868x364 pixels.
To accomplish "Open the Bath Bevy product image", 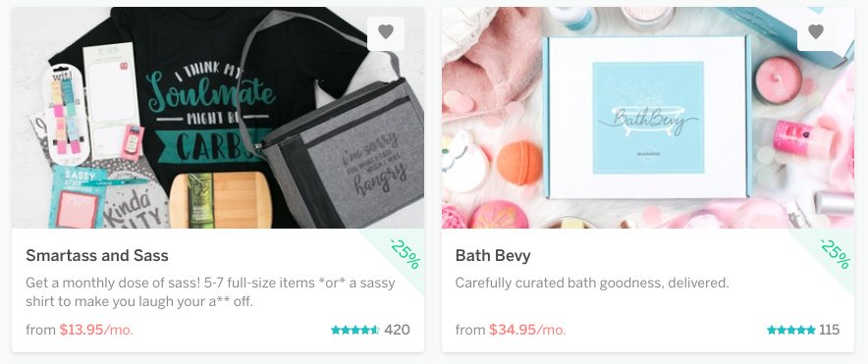I will [648, 118].
